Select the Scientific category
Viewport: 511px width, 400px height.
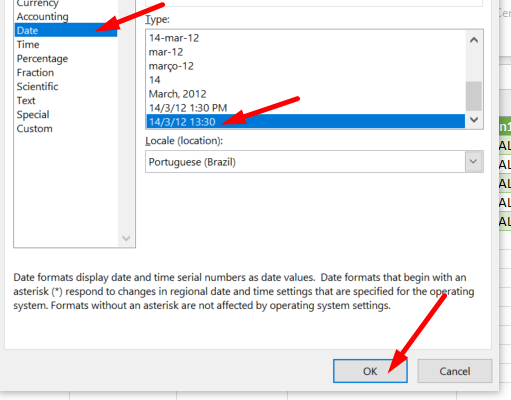[x=37, y=86]
